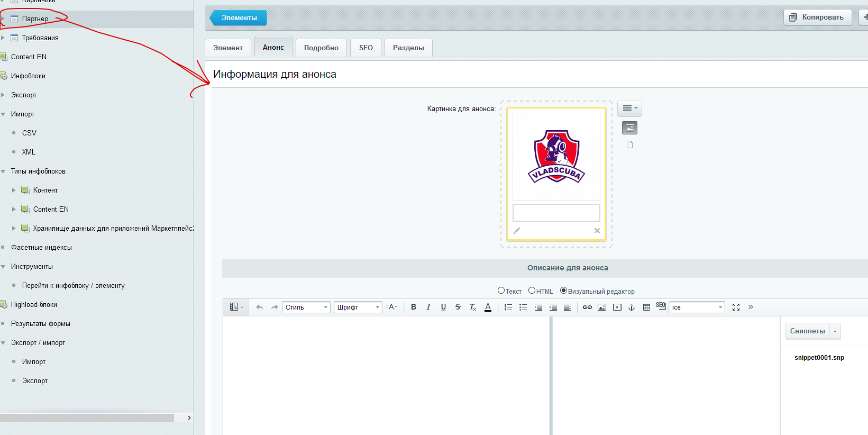Click the editor view mode split icon

tap(236, 307)
